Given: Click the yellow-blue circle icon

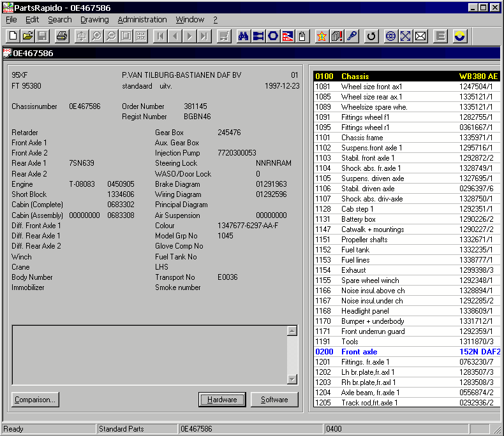Looking at the screenshot, I should (459, 36).
